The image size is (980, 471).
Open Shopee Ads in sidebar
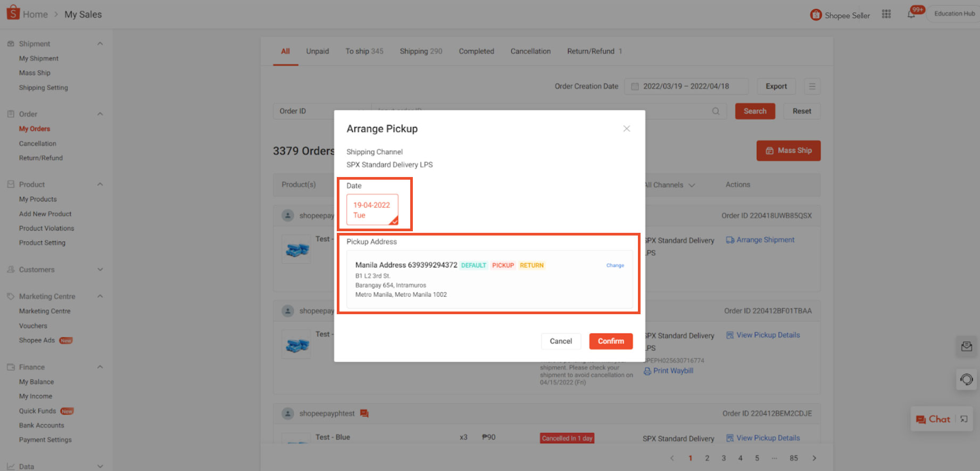[x=37, y=340]
